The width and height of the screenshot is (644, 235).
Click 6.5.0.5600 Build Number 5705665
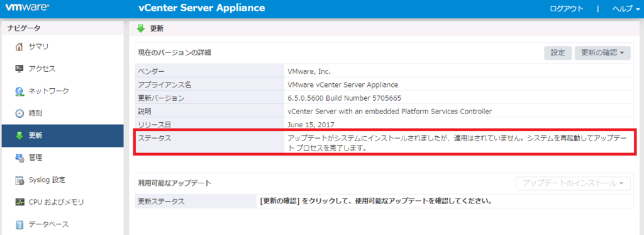tap(345, 98)
